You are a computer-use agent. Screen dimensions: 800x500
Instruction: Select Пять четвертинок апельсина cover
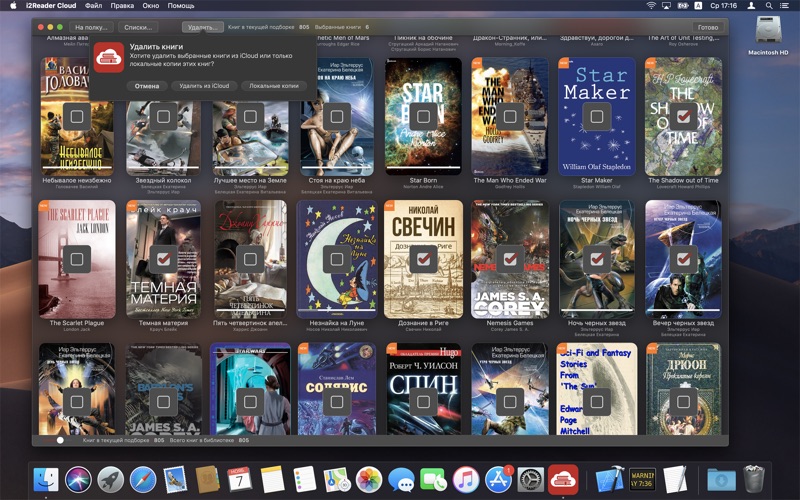coord(250,259)
